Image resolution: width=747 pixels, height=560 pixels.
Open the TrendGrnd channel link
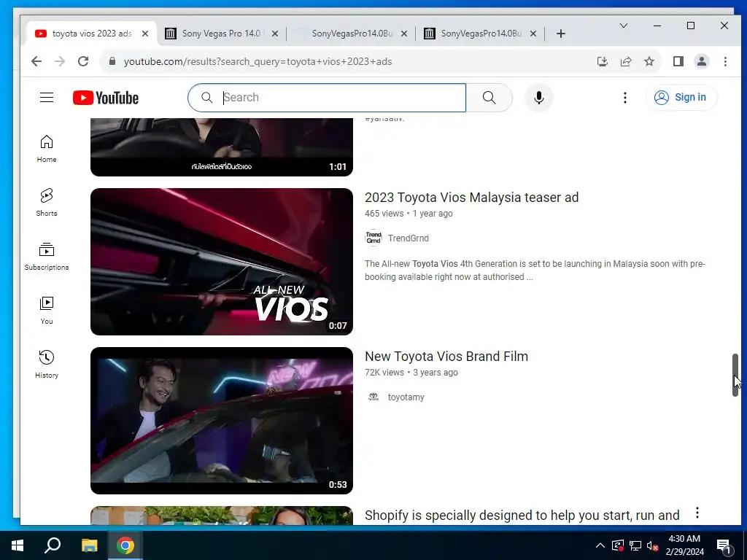coord(408,238)
